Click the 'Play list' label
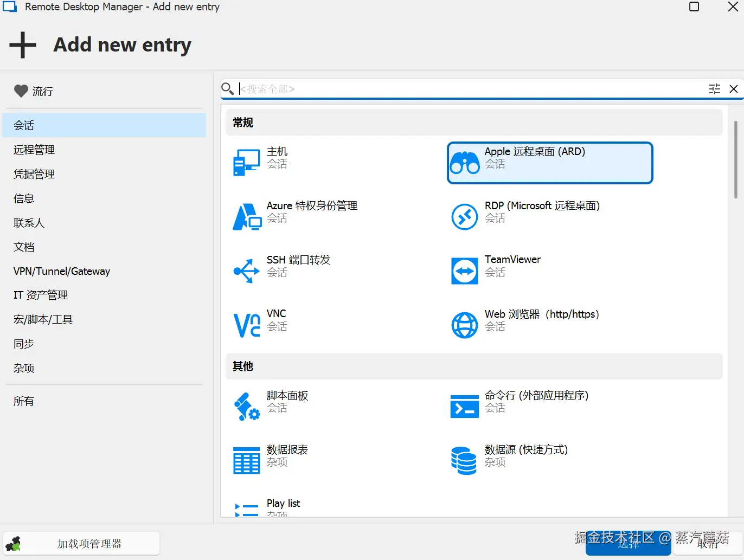 [283, 504]
